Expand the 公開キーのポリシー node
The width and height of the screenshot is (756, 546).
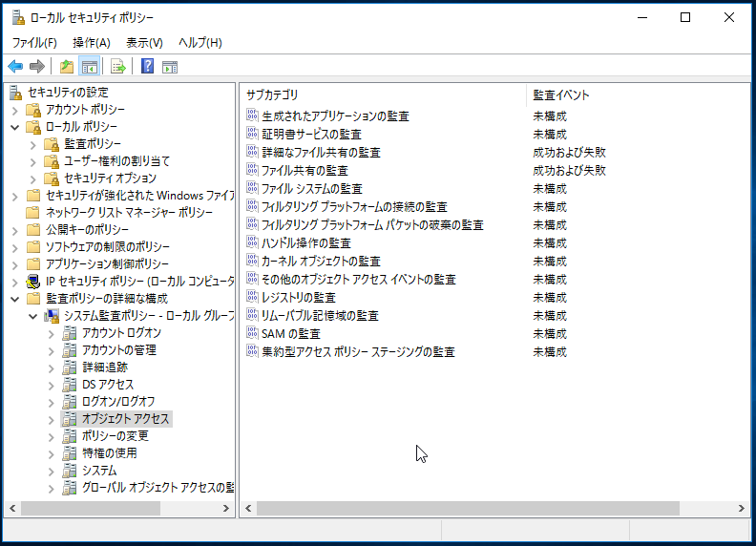tap(15, 231)
